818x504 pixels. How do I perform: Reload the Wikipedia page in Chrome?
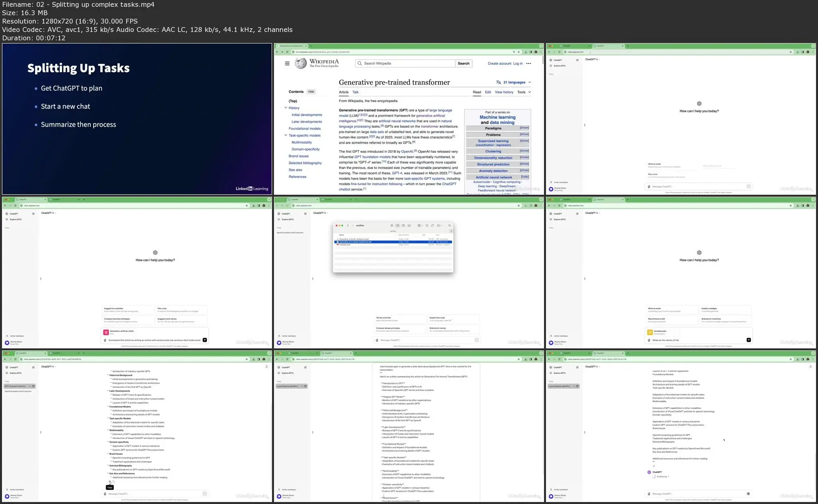click(287, 52)
